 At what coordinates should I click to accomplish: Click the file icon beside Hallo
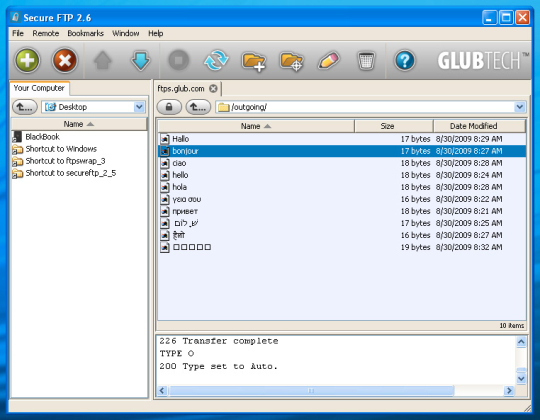click(165, 139)
